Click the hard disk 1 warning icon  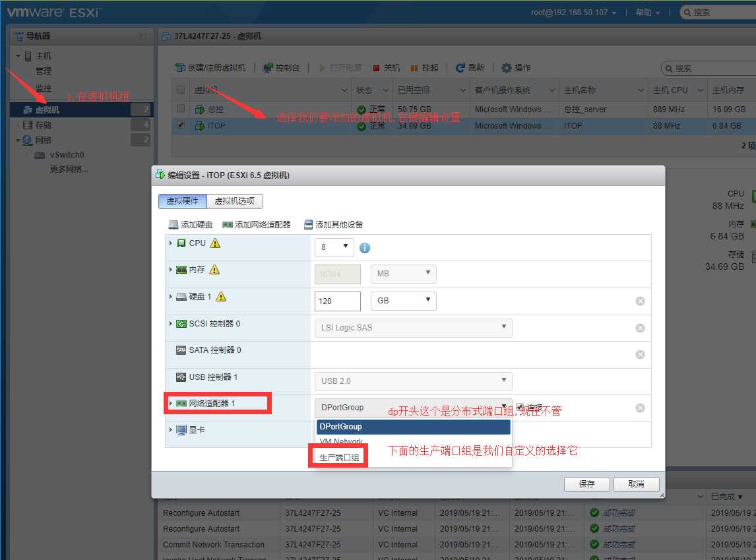pyautogui.click(x=221, y=296)
